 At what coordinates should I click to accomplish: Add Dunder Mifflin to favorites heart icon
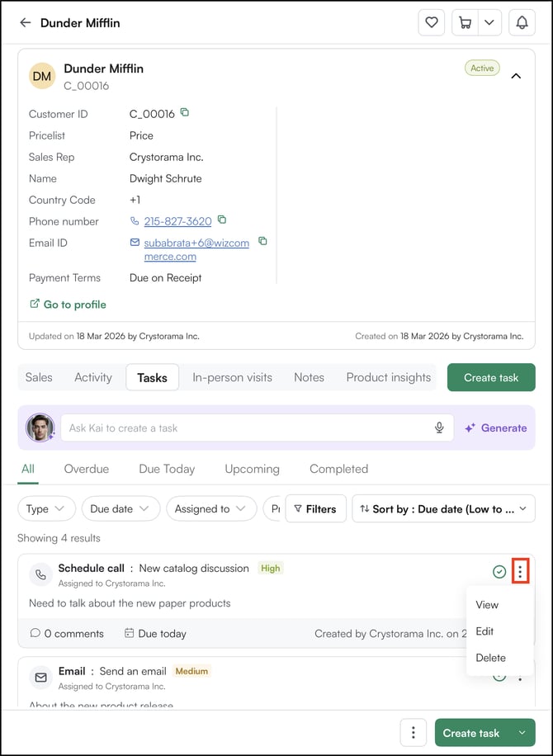[x=431, y=22]
